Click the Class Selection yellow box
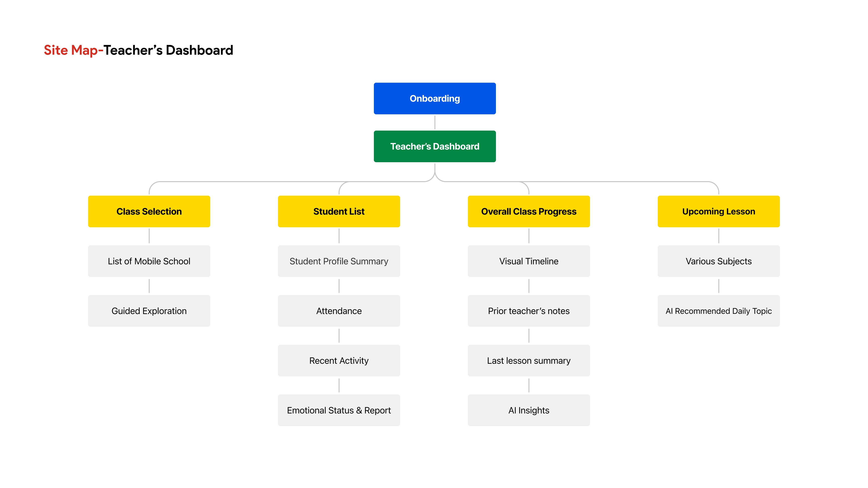868x488 pixels. click(149, 211)
